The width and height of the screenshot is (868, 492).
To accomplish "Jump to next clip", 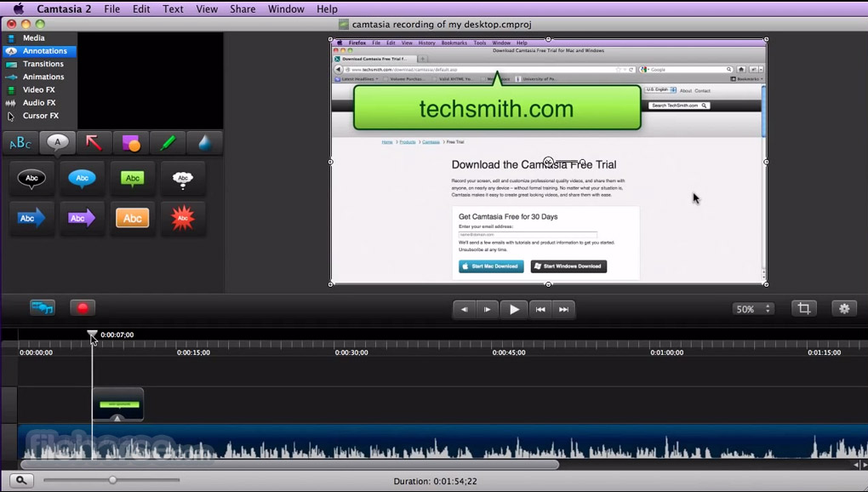I will (x=563, y=309).
